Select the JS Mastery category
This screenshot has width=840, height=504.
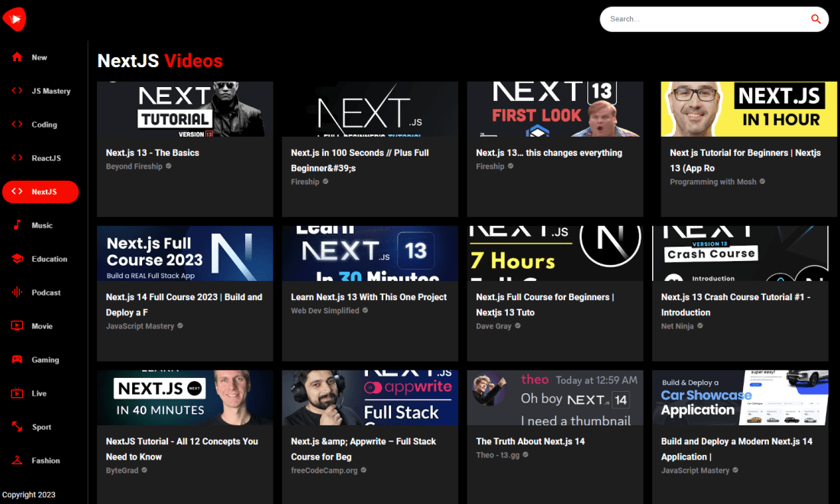coord(40,91)
